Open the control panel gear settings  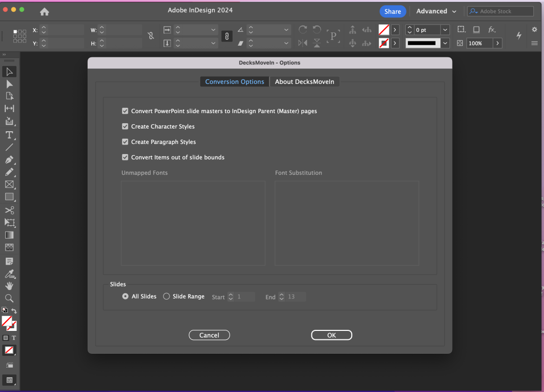(534, 30)
